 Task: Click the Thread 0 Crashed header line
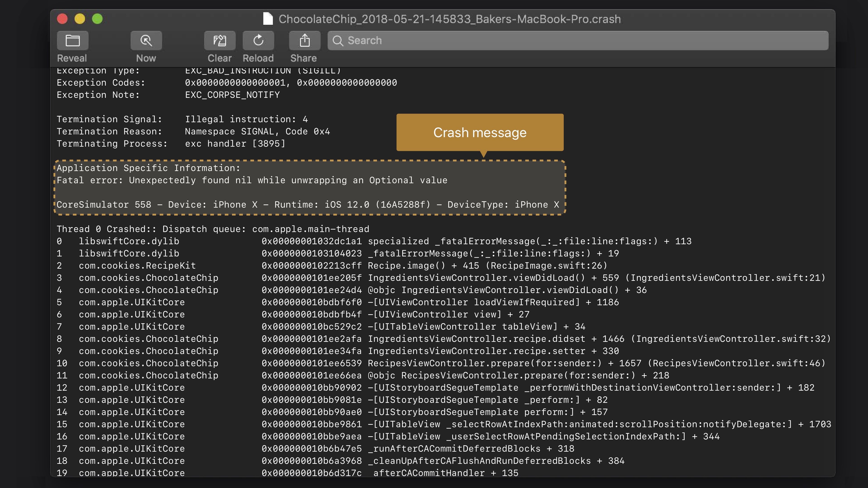[213, 229]
